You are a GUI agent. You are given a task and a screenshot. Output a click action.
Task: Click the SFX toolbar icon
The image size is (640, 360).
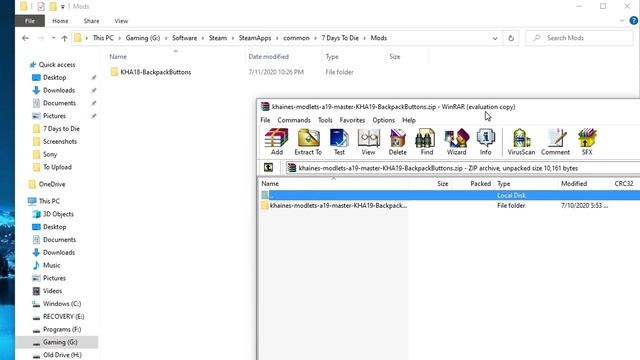[x=587, y=142]
